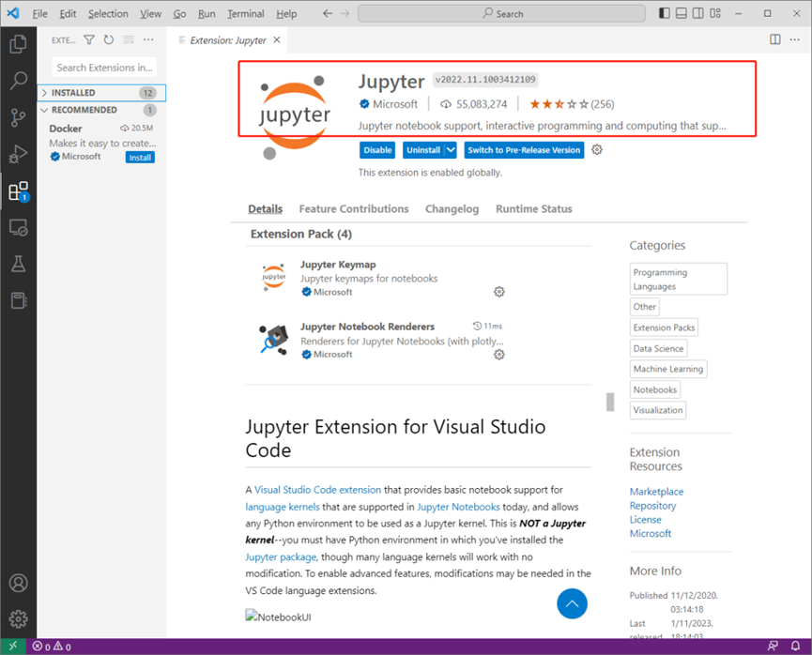Open the Run menu
812x655 pixels.
(207, 13)
